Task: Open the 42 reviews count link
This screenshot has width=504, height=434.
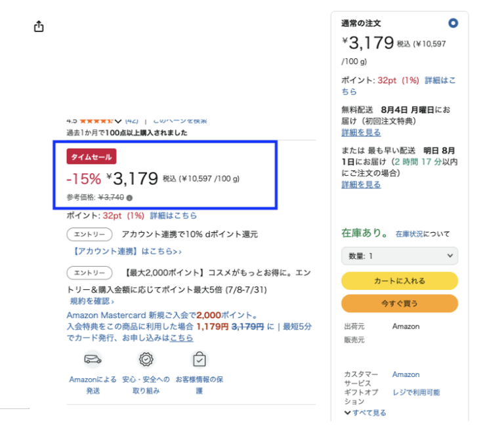Action: (131, 121)
